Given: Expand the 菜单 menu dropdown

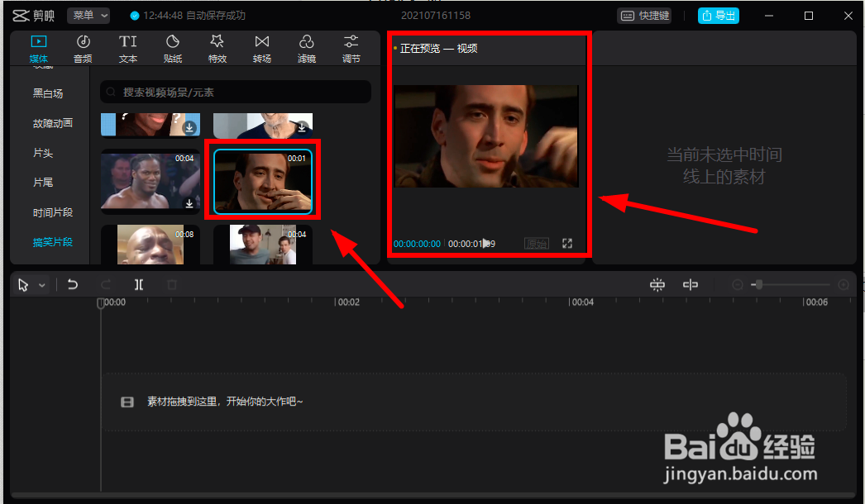Looking at the screenshot, I should point(88,16).
